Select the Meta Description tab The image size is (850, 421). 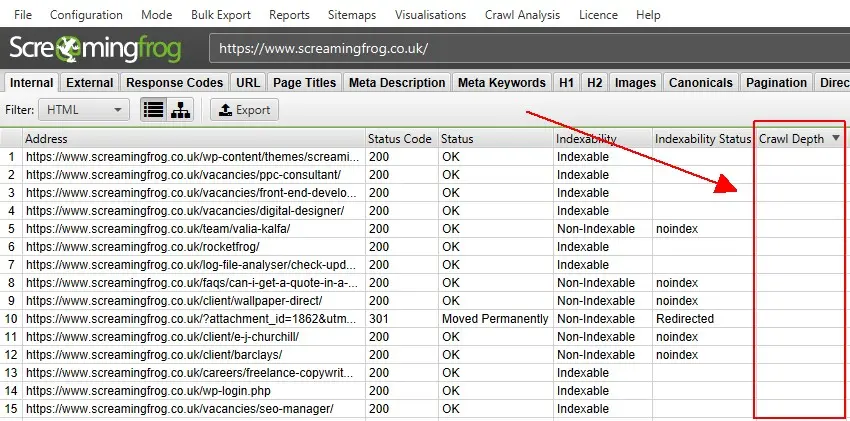(397, 83)
